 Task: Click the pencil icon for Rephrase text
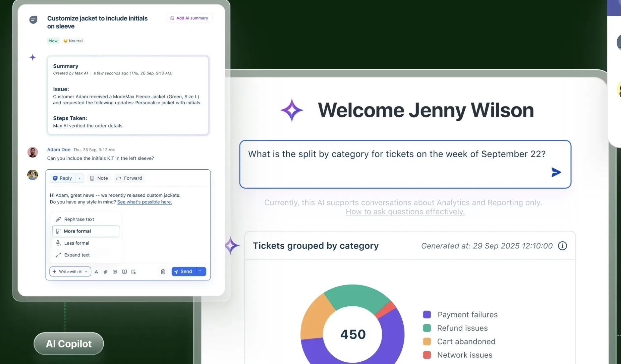pyautogui.click(x=58, y=219)
